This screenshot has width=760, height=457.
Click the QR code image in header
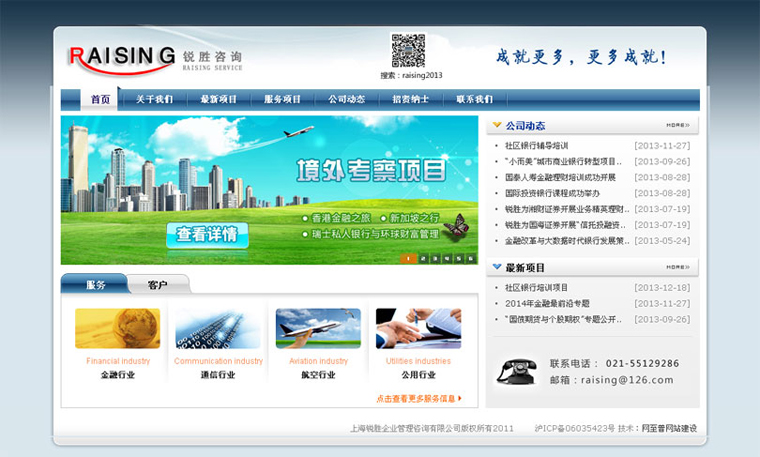[408, 50]
